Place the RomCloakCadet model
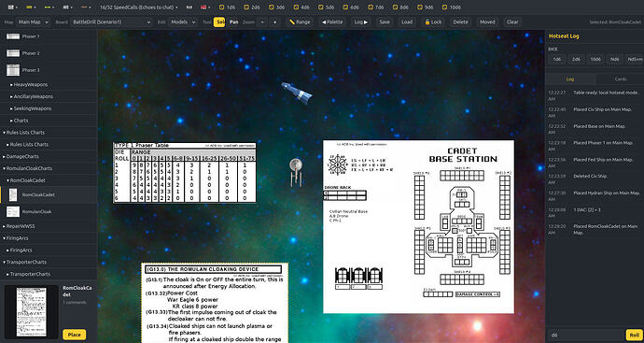The width and height of the screenshot is (644, 343). [x=75, y=335]
